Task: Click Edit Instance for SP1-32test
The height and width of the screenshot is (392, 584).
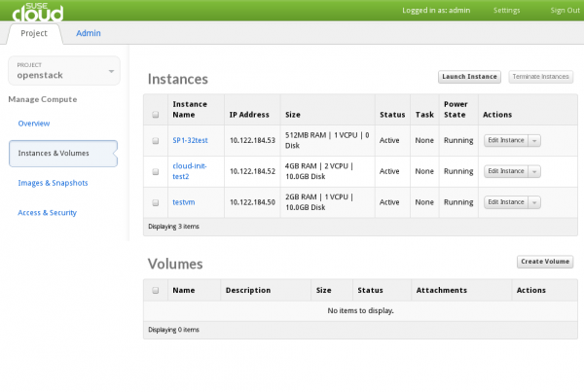Action: [x=506, y=140]
